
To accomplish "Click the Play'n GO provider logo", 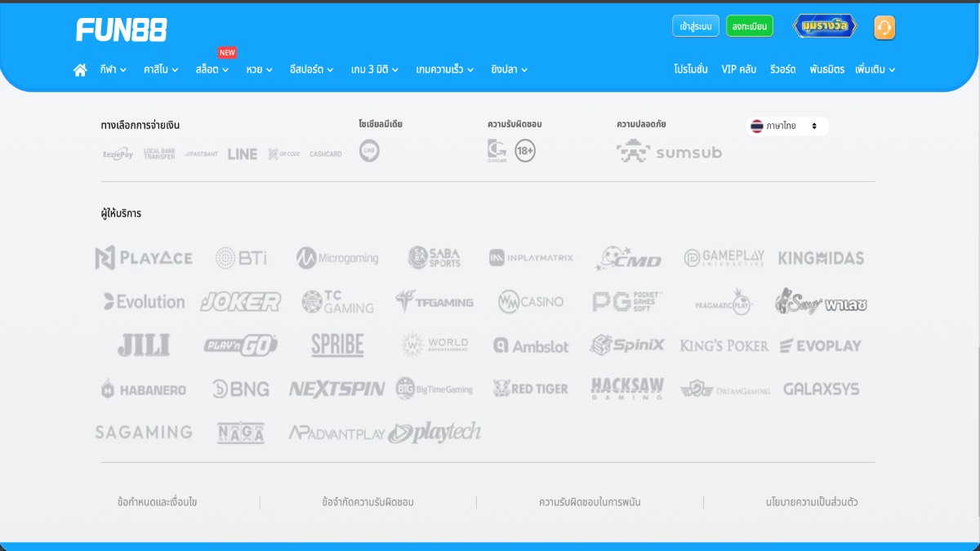I will pos(241,345).
